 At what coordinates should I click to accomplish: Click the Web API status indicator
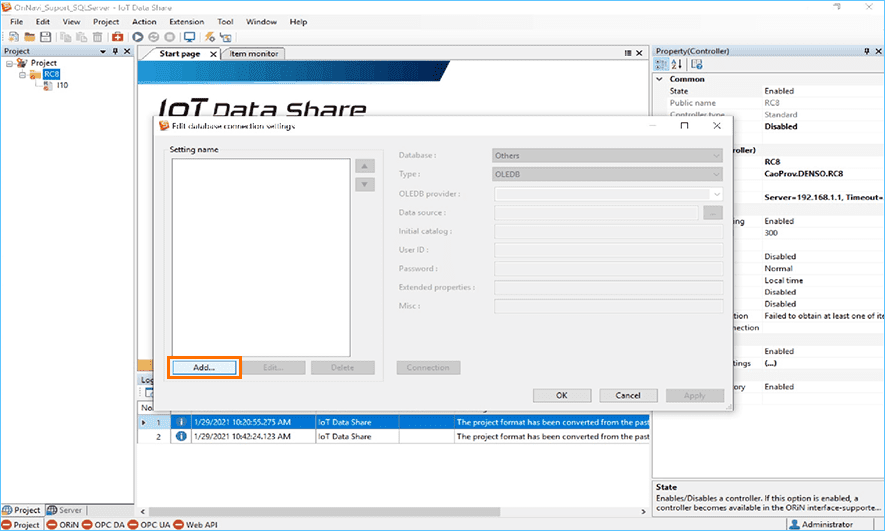(x=196, y=524)
